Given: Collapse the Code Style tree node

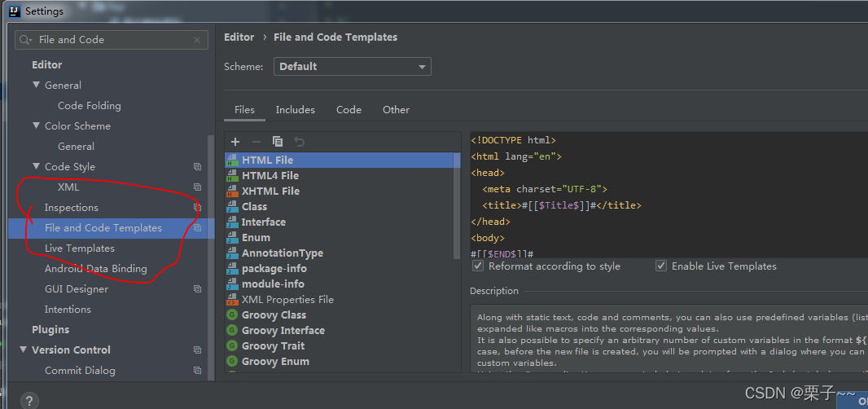Looking at the screenshot, I should tap(37, 166).
